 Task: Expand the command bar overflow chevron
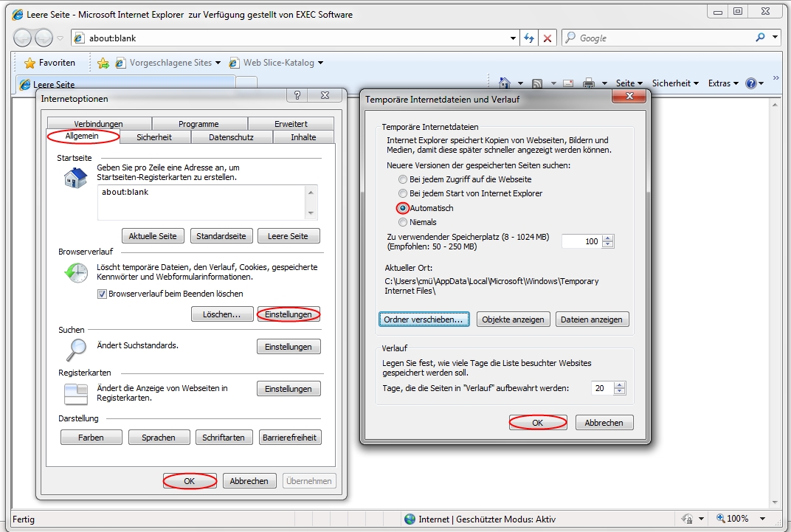tap(776, 78)
